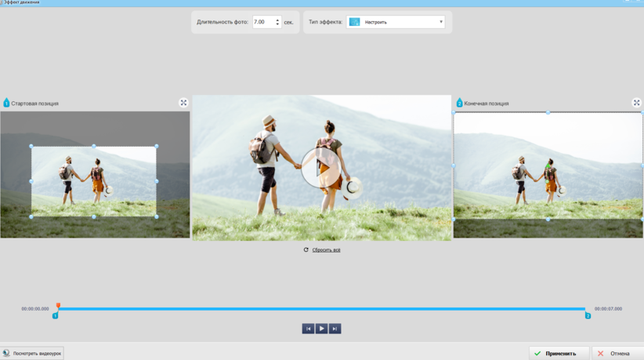Open the Посмотреть видеоурок tutorial

[33, 353]
